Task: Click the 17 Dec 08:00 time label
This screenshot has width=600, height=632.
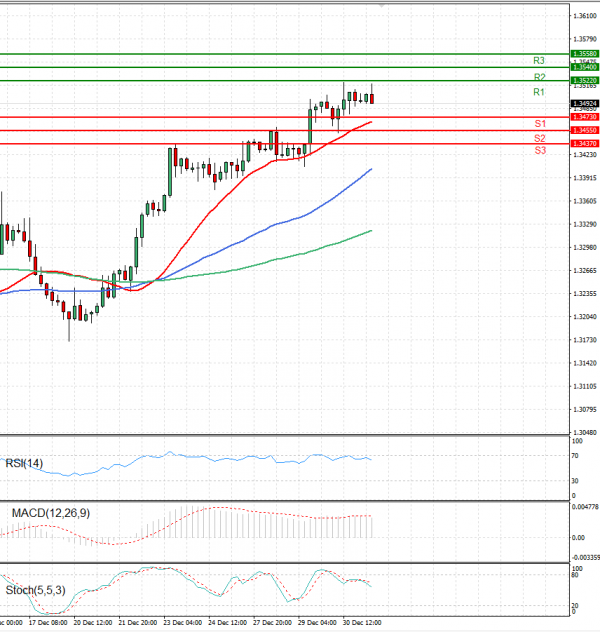Action: coord(48,623)
